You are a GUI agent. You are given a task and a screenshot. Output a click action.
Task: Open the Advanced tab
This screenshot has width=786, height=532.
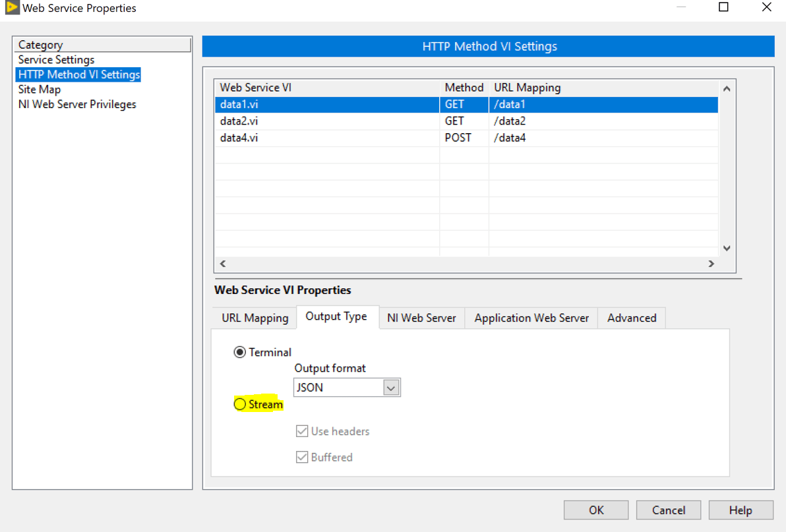(x=631, y=317)
